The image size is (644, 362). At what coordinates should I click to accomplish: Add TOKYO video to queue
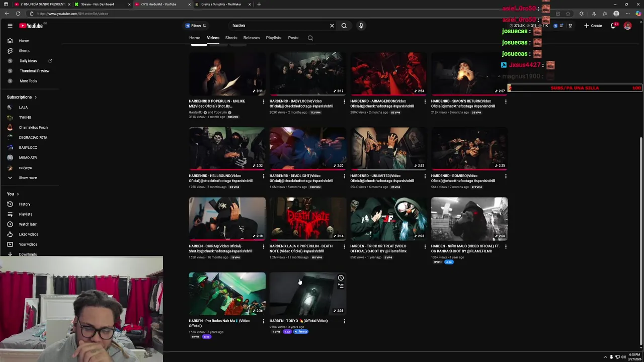[341, 286]
